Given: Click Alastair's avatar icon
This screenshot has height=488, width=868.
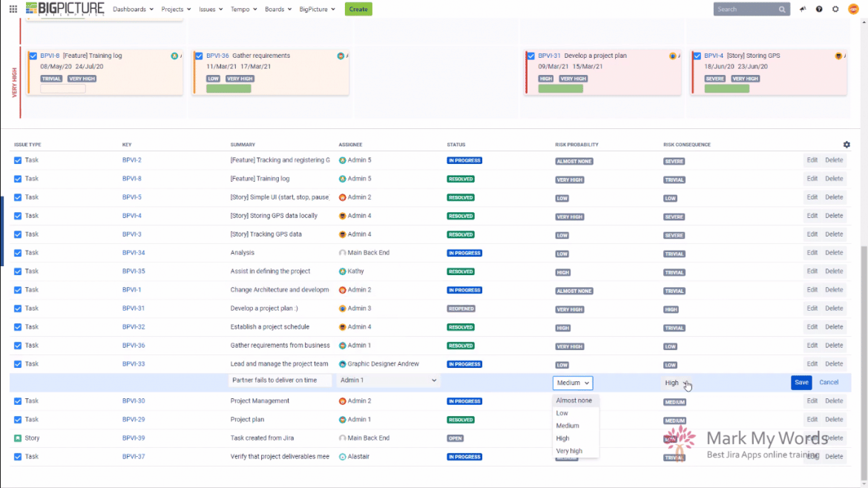Looking at the screenshot, I should point(342,457).
